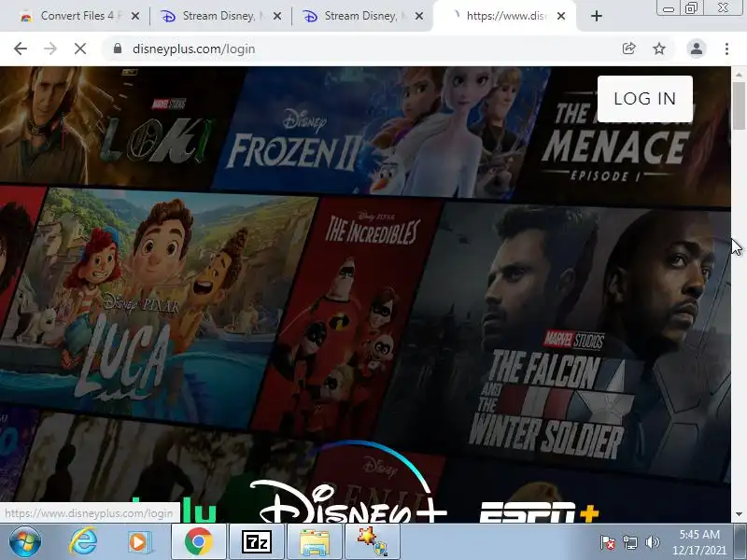The height and width of the screenshot is (560, 747).
Task: Close the Convert Files tab
Action: 135,16
